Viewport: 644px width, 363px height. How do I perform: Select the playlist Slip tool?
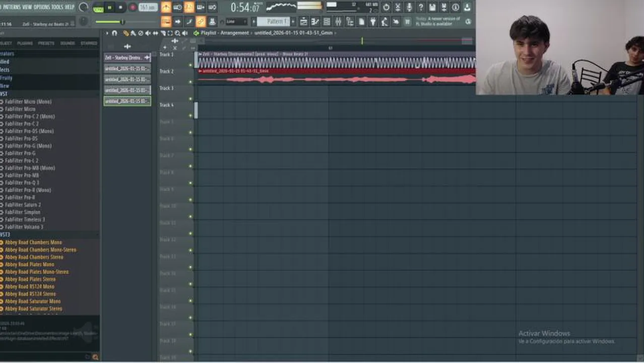(x=155, y=33)
